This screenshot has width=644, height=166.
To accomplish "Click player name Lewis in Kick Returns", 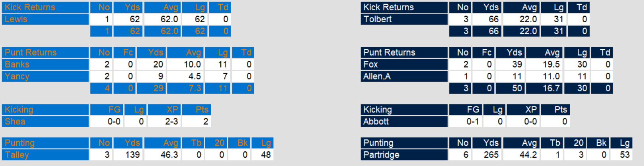I will [x=16, y=19].
